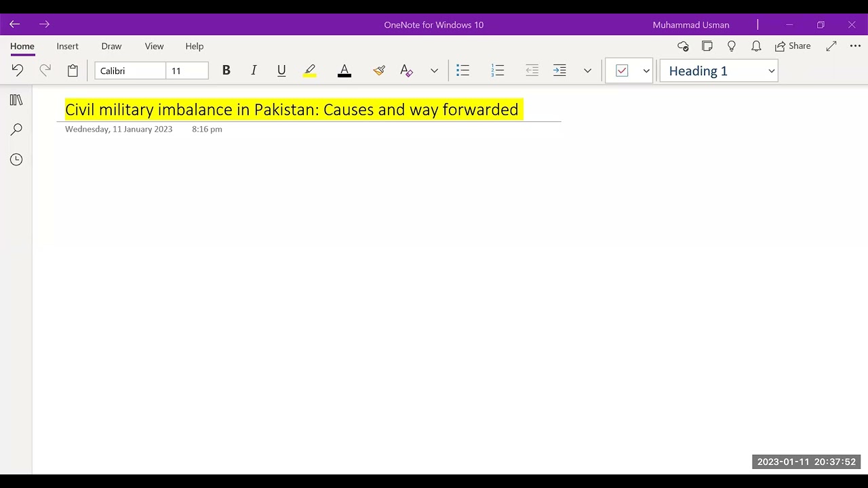Show recent notes with the clock icon
Image resolution: width=868 pixels, height=488 pixels.
(16, 159)
